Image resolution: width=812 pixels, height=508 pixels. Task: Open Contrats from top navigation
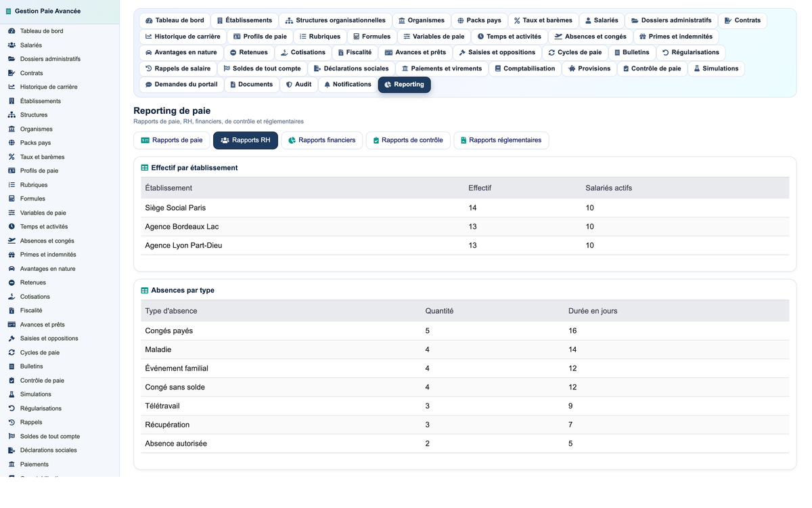742,20
